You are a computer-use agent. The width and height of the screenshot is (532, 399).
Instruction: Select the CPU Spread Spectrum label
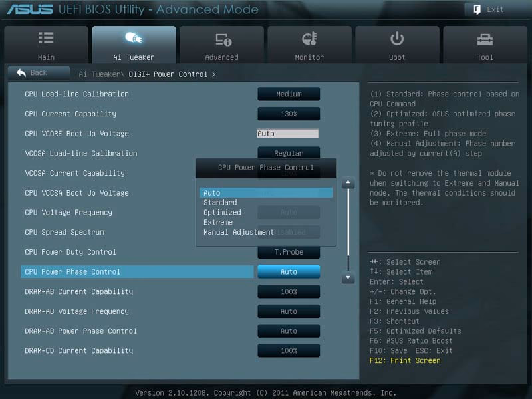click(x=65, y=232)
